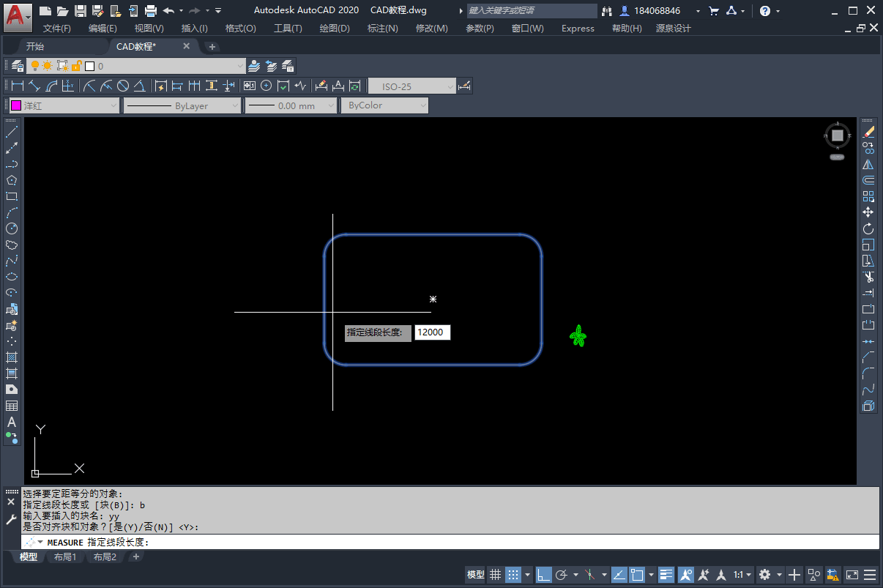The image size is (883, 588).
Task: Select the Polygon draw tool
Action: point(12,180)
